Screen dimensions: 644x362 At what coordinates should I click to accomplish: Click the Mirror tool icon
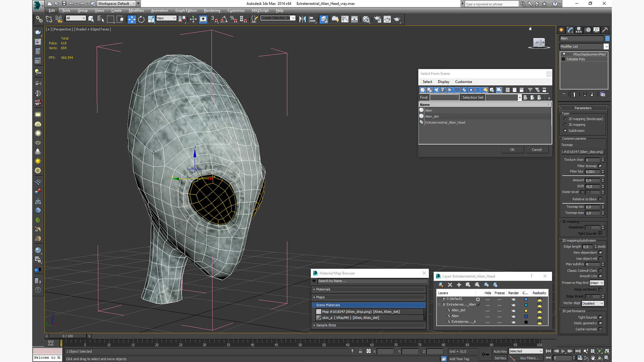pyautogui.click(x=302, y=19)
